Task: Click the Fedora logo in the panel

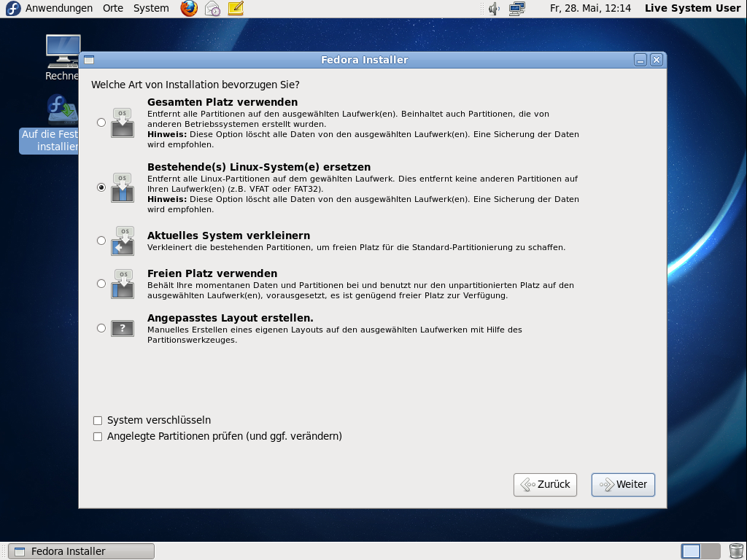Action: pos(13,8)
